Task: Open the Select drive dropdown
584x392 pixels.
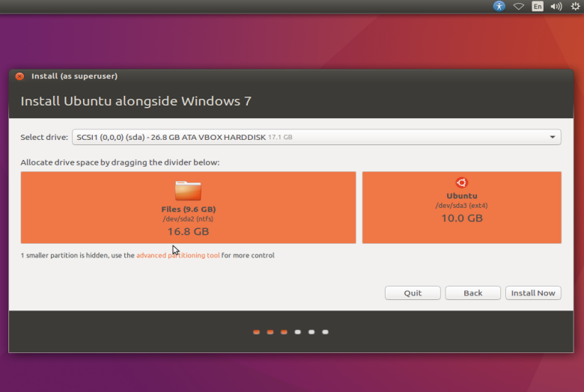Action: [x=317, y=137]
